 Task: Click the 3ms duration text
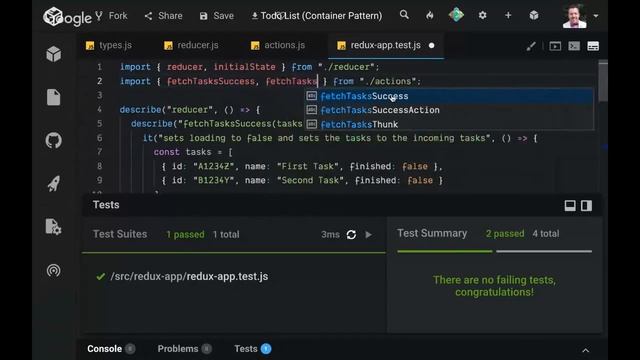tap(330, 234)
